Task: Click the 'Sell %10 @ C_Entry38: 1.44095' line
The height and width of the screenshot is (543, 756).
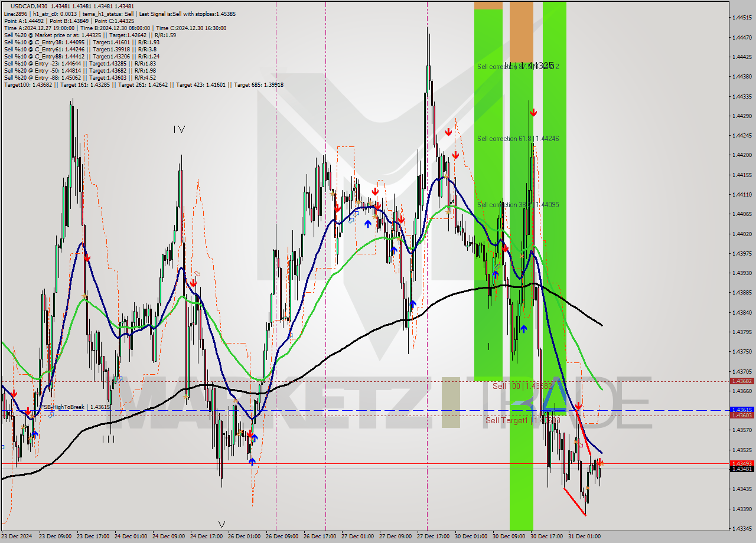Action: tap(82, 42)
